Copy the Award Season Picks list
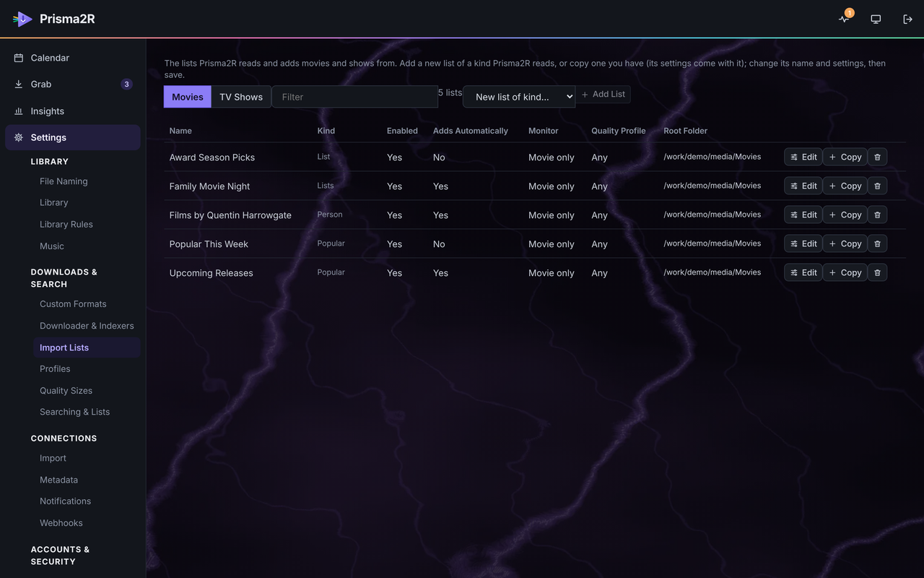 pyautogui.click(x=845, y=157)
